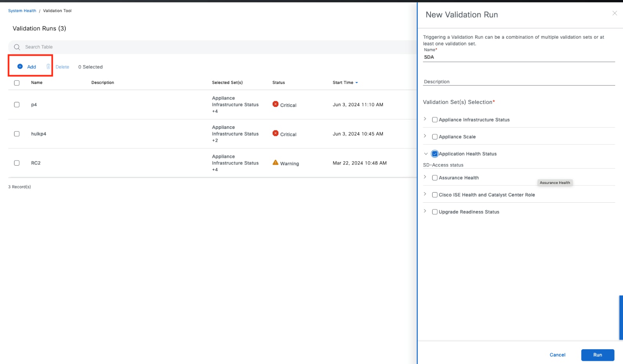The image size is (623, 364).
Task: Sort by Start Time arrow
Action: pos(357,83)
